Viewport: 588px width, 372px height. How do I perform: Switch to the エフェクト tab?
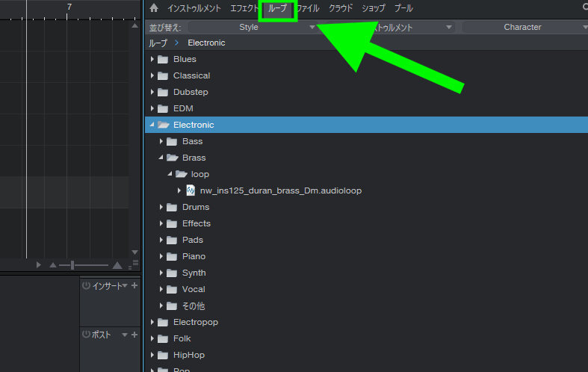pos(244,8)
